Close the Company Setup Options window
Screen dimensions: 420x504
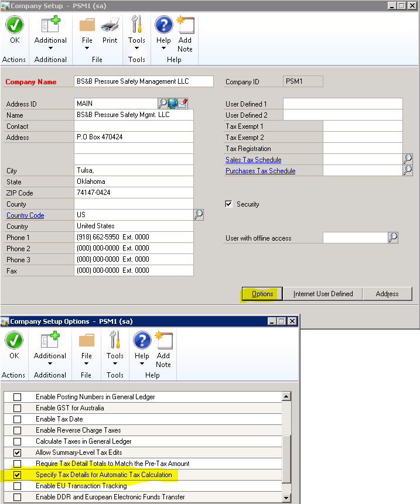pyautogui.click(x=292, y=321)
